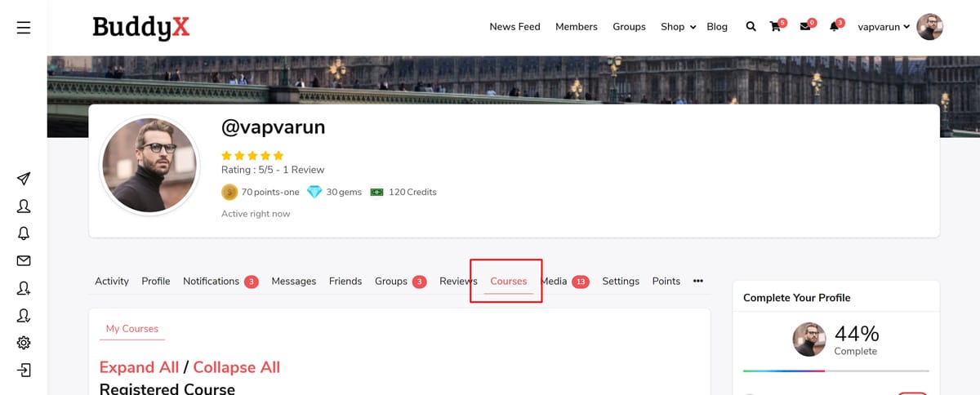Expand the Shop dropdown menu

pyautogui.click(x=678, y=27)
